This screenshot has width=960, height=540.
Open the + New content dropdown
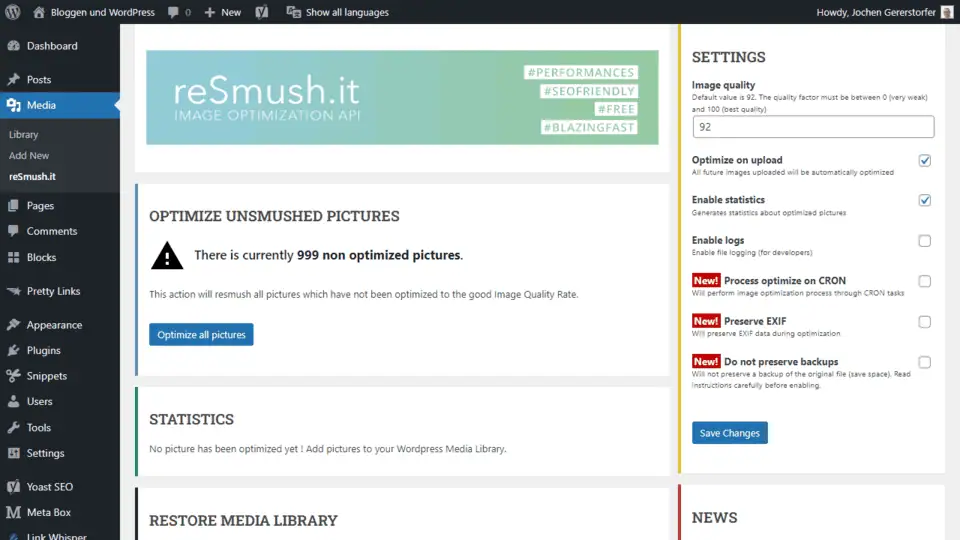(x=222, y=12)
